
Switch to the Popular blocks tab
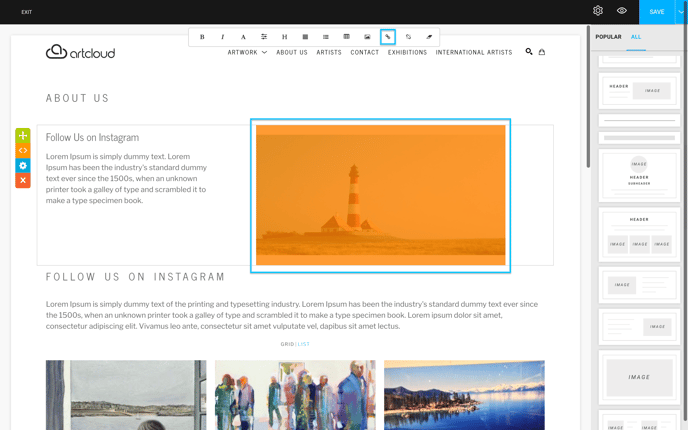608,37
